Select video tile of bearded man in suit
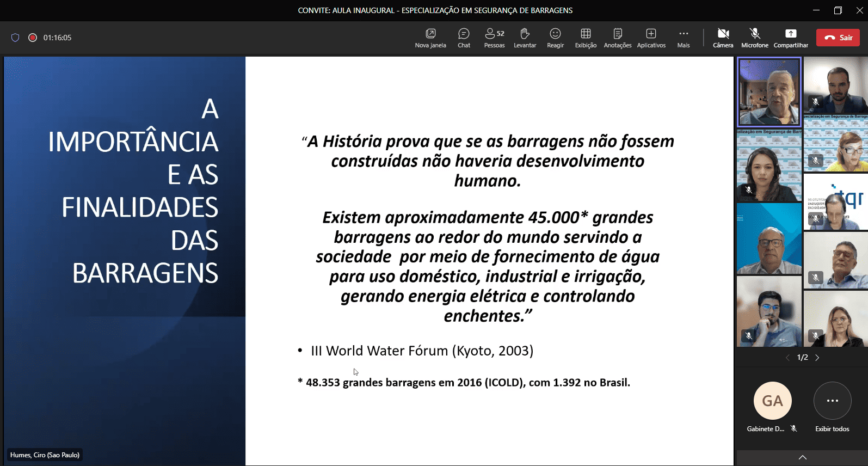 (x=835, y=85)
